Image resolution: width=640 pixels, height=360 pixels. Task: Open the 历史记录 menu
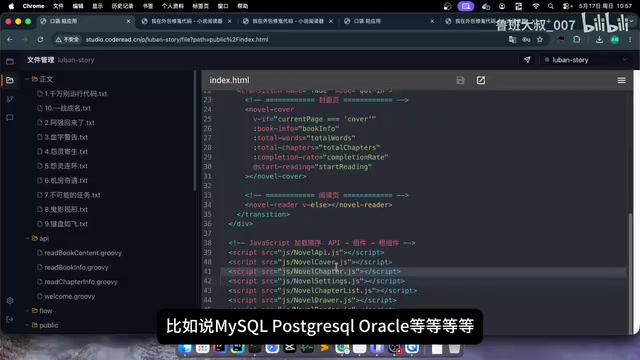click(x=122, y=6)
